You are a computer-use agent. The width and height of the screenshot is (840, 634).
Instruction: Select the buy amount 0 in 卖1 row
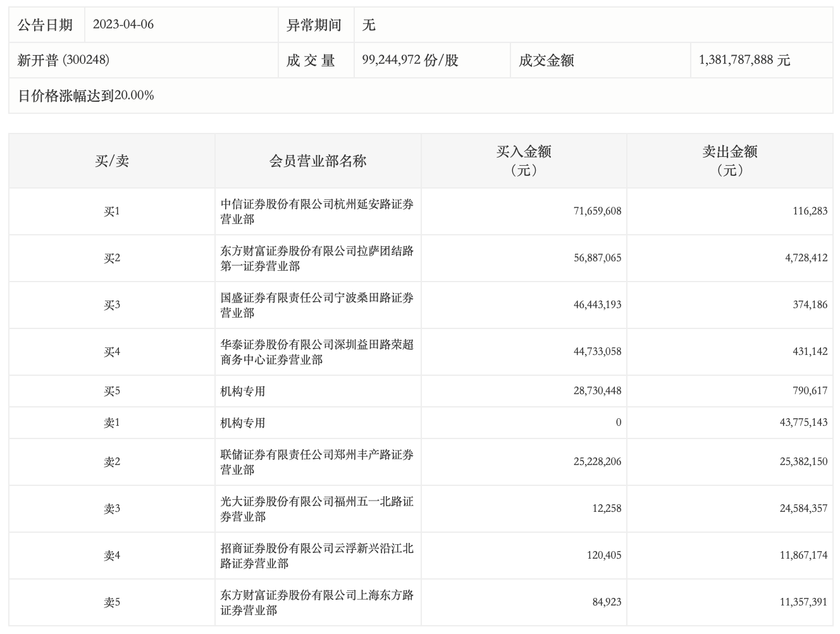(619, 423)
